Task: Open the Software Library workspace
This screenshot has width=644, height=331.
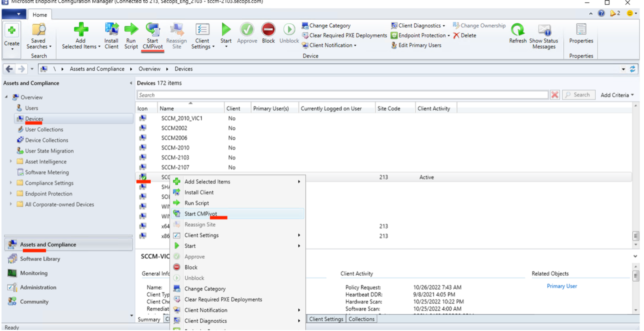Action: coord(40,259)
